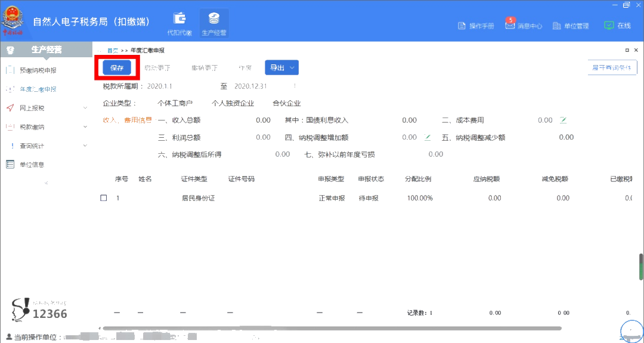Click the horizontal scrollbar under the table
This screenshot has height=343, width=644.
[x=332, y=328]
